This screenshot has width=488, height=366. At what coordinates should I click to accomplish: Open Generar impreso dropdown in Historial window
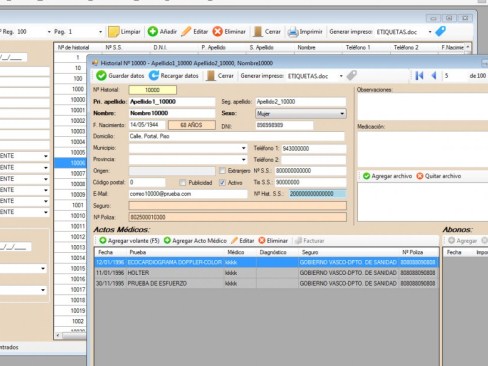341,76
